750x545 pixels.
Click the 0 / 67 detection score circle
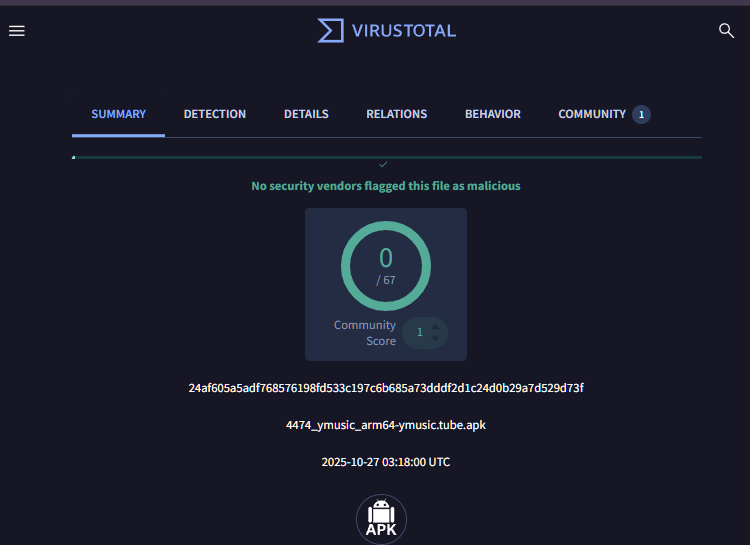pos(386,266)
